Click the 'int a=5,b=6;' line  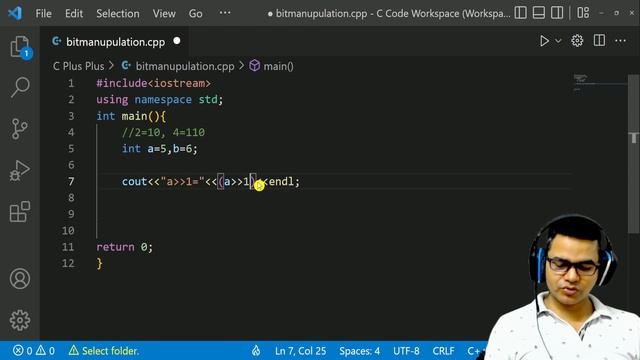click(160, 149)
